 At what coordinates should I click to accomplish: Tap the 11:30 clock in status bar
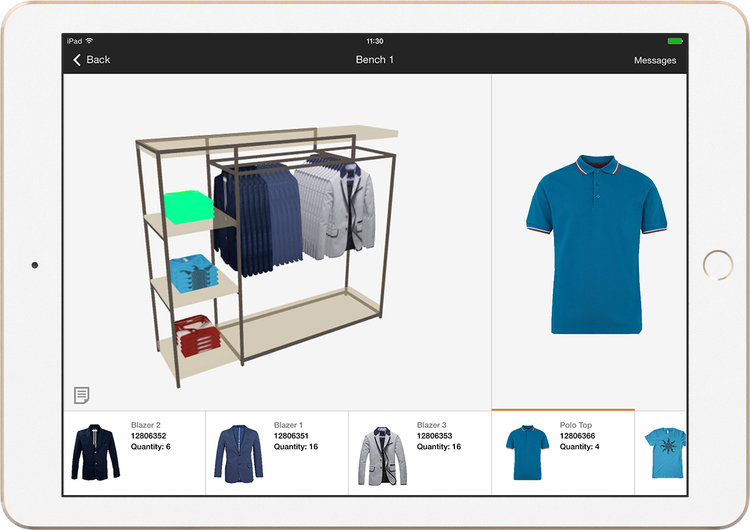tap(375, 41)
